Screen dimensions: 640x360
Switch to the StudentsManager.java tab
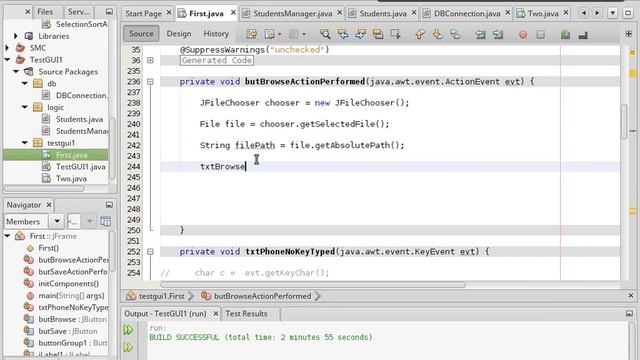pos(293,13)
